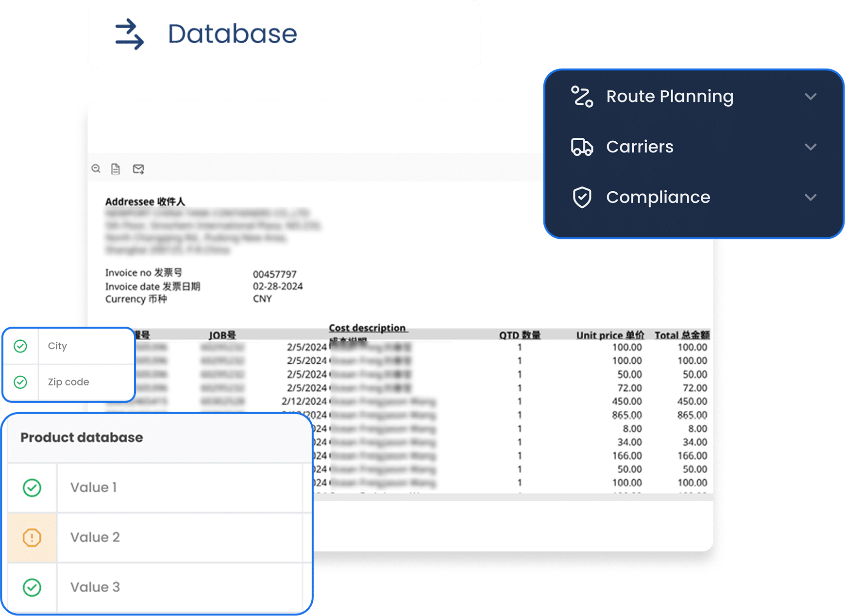Click the Route Planning path icon

coord(582,96)
